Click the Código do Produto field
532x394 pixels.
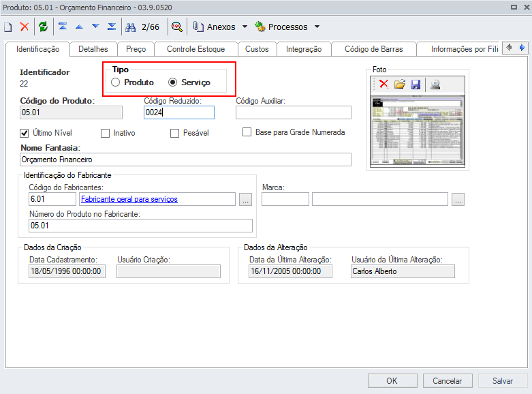71,112
